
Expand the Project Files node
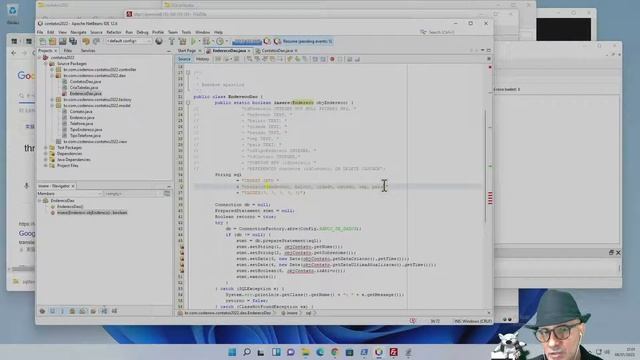(46, 166)
